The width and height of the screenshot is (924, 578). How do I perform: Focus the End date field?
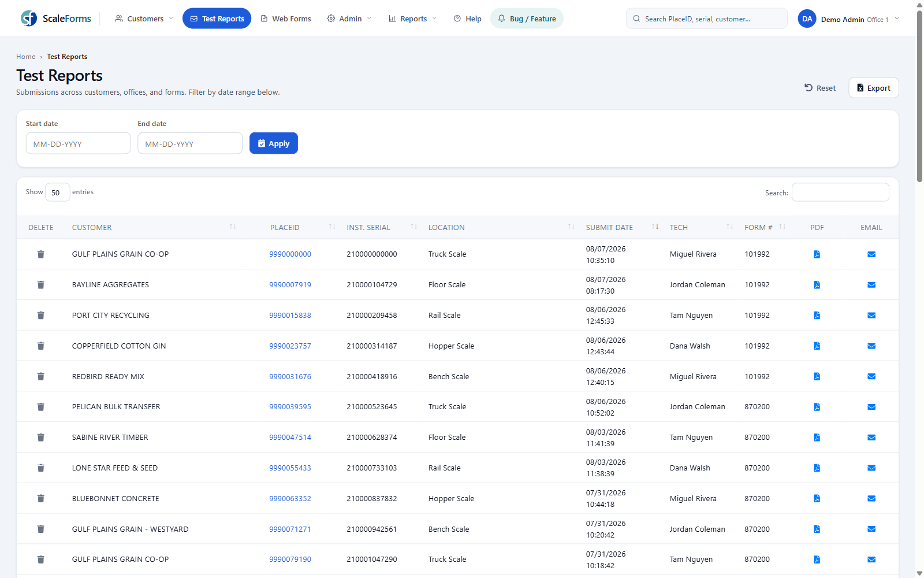(x=190, y=143)
